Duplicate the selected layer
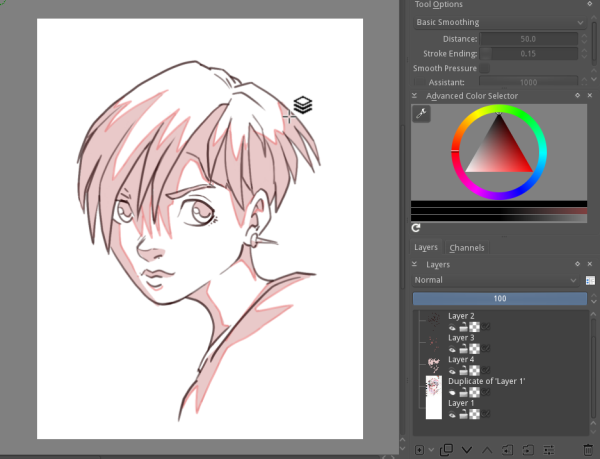 point(446,449)
